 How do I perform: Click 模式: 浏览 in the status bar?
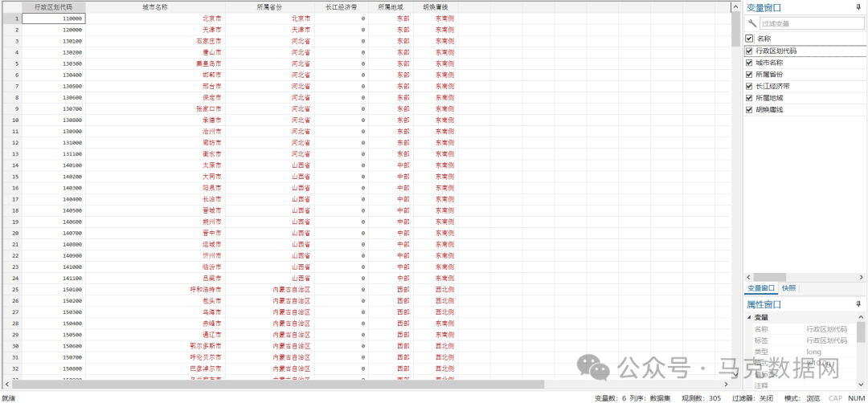coord(802,398)
